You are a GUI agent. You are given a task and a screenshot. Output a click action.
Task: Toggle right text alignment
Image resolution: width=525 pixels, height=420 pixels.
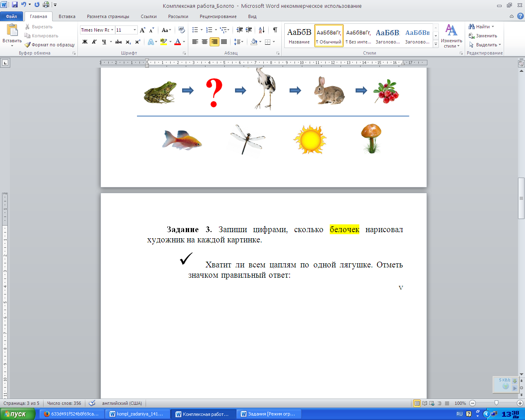(214, 42)
